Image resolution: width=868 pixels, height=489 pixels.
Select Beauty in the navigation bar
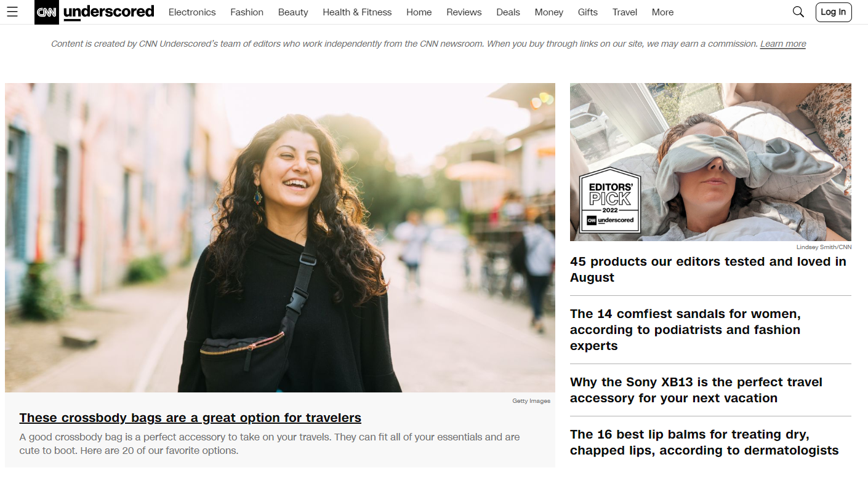tap(293, 12)
